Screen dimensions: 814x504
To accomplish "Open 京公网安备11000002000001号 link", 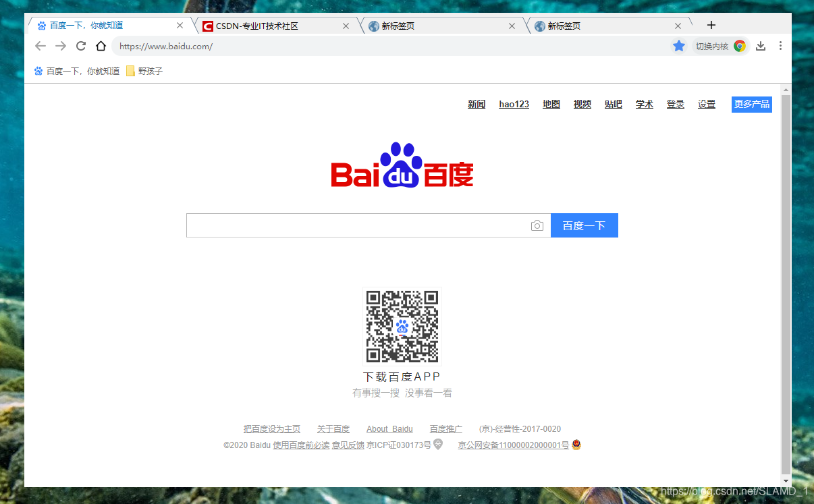I will (514, 445).
